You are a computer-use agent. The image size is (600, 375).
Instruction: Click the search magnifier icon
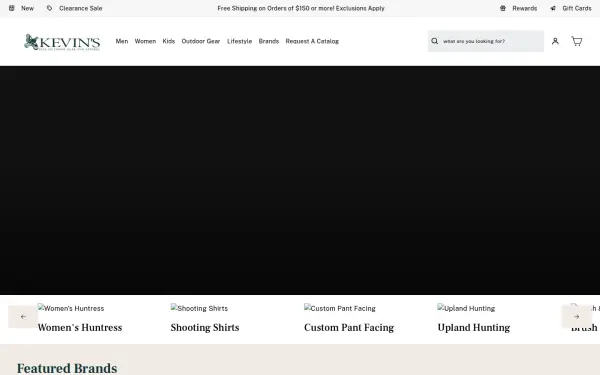coord(435,41)
